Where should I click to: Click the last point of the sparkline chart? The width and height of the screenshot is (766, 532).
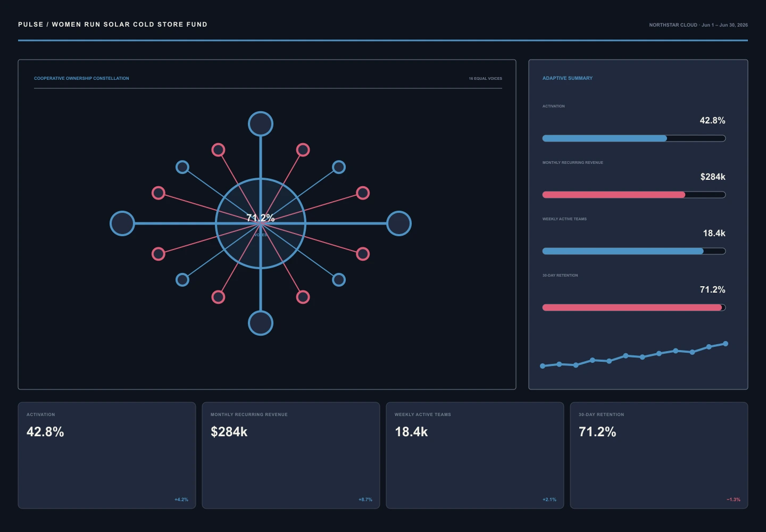(x=726, y=344)
